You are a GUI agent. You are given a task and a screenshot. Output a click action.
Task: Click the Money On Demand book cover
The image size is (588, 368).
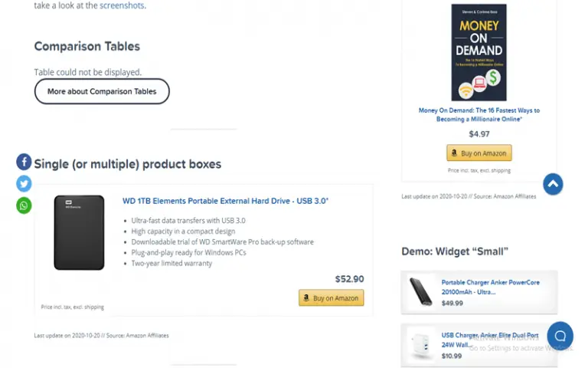[x=479, y=53]
